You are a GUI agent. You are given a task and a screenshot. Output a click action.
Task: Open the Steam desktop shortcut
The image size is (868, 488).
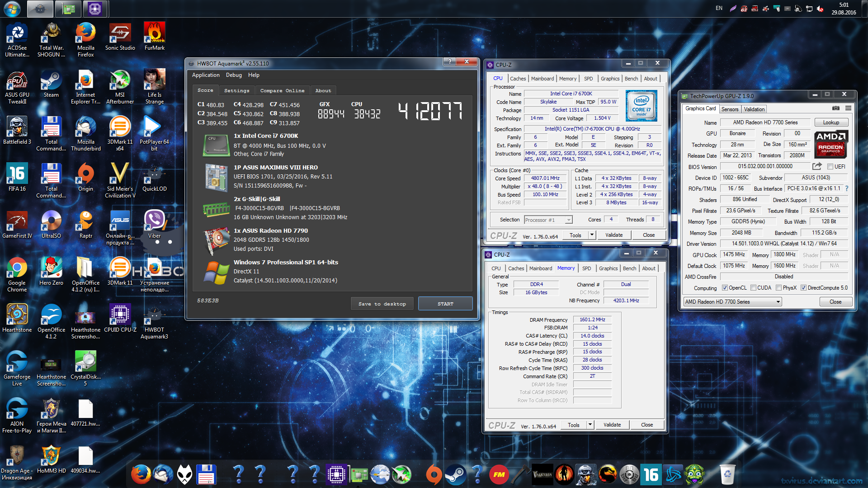[51, 84]
